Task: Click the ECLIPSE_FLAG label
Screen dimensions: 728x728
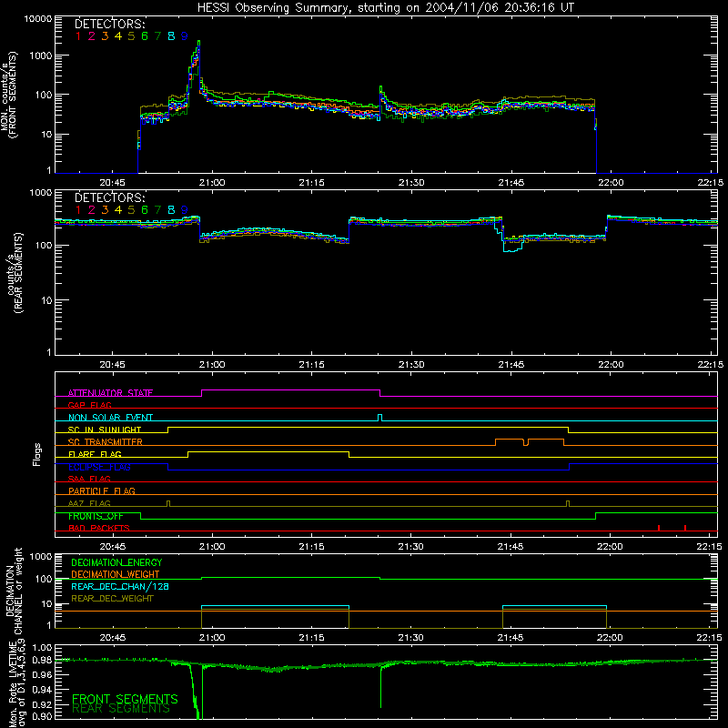Action: 99,467
